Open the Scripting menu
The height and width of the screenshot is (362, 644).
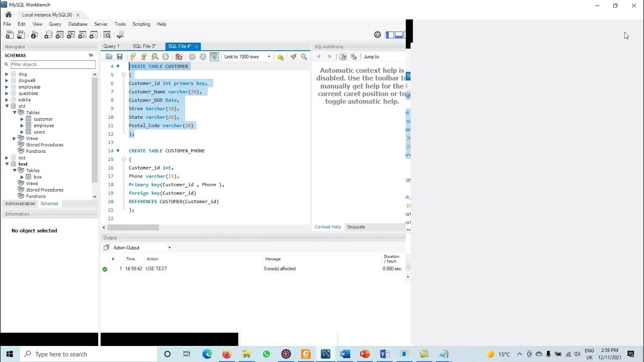pyautogui.click(x=141, y=24)
